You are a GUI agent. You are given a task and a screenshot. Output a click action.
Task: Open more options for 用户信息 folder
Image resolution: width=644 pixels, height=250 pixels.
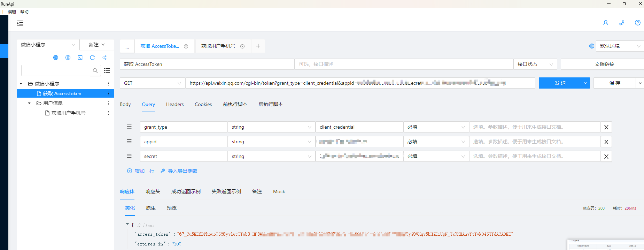[109, 103]
